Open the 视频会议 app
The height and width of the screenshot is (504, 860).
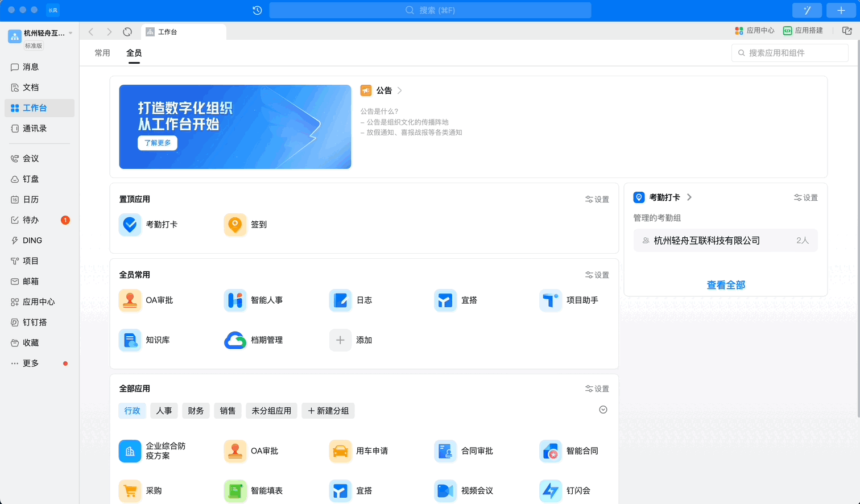coord(445,491)
